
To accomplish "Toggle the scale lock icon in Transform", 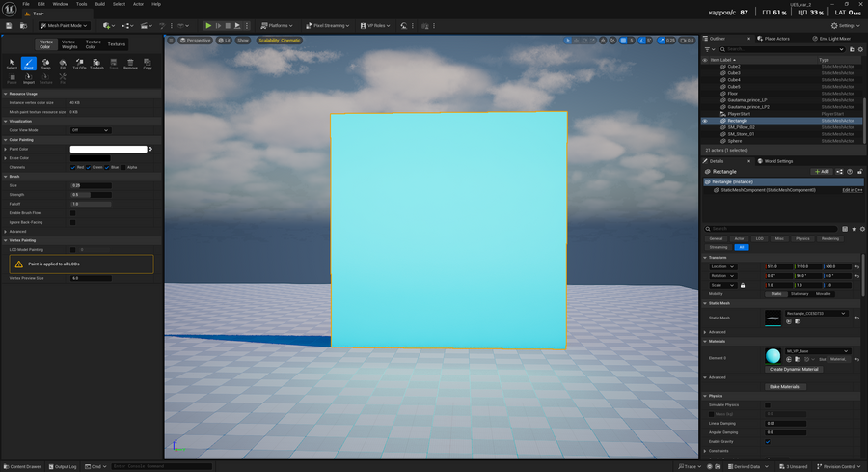I will pyautogui.click(x=743, y=285).
